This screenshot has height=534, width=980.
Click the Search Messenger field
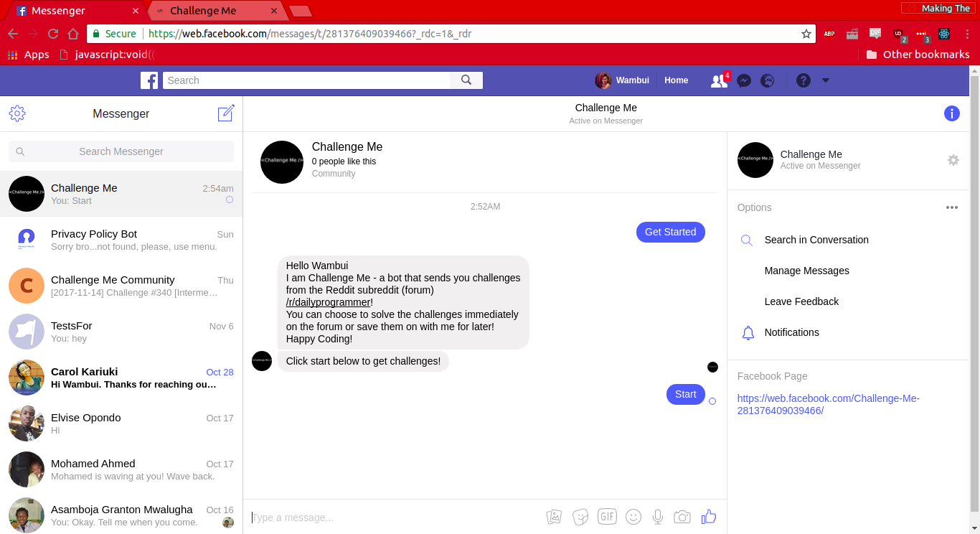click(121, 151)
